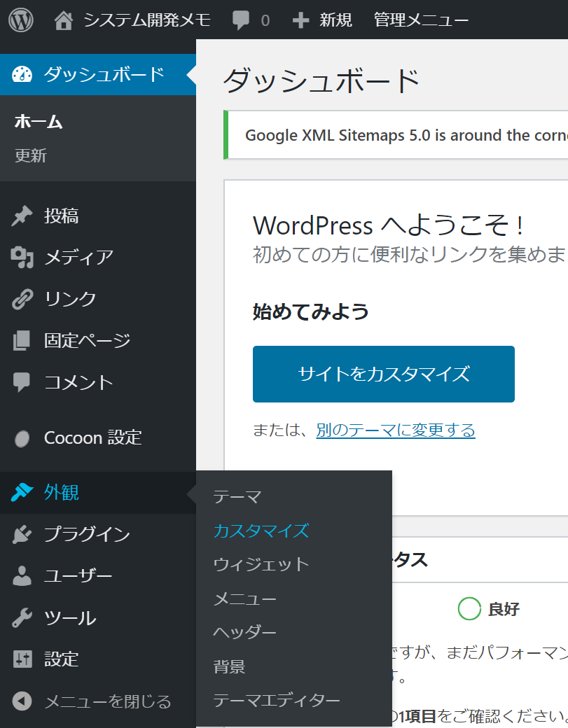Click the メディア camera and music icon

click(22, 258)
